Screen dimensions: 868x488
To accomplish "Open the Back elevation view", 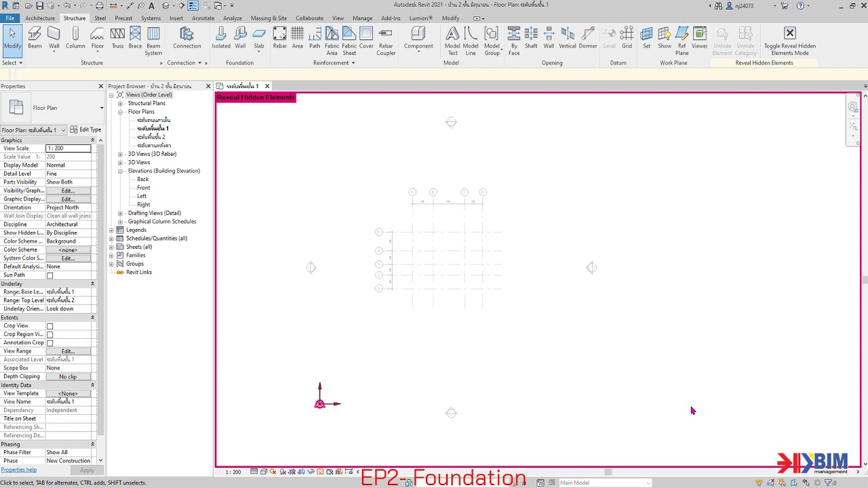I will tap(142, 180).
